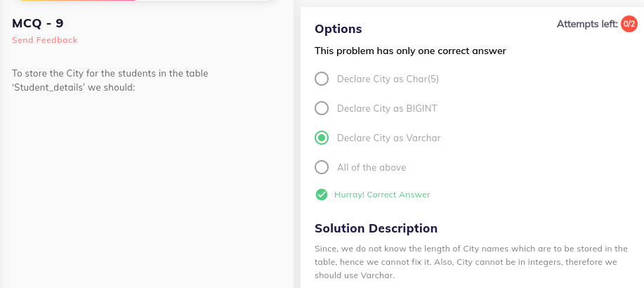Viewport: 644px width, 288px height.
Task: Select the Declare City as Varchar radio button
Action: (322, 138)
